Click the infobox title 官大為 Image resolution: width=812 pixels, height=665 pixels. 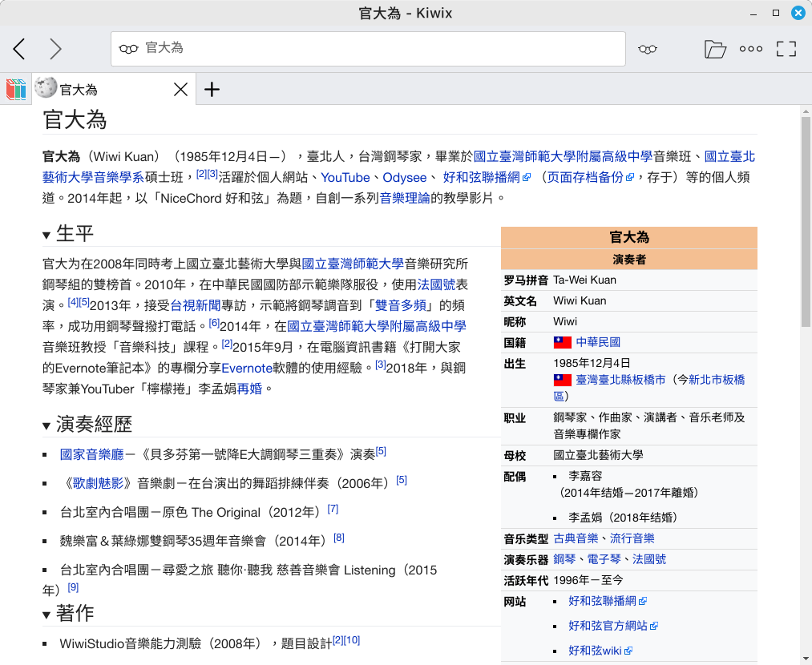click(629, 237)
